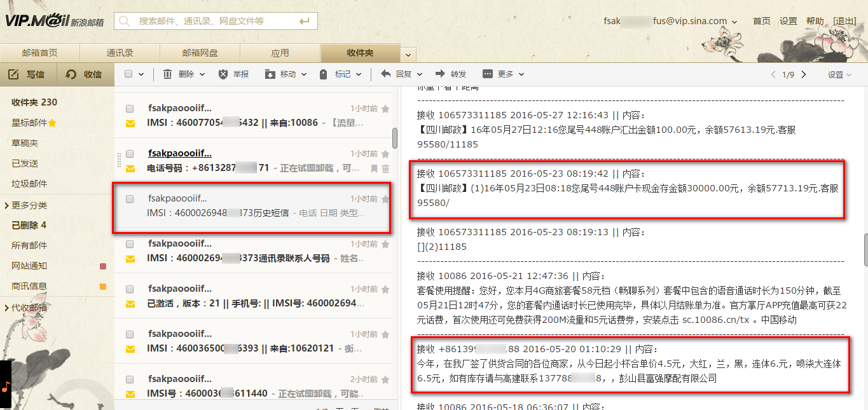
Task: Open select-all checkbox dropdown arrow
Action: pyautogui.click(x=141, y=74)
